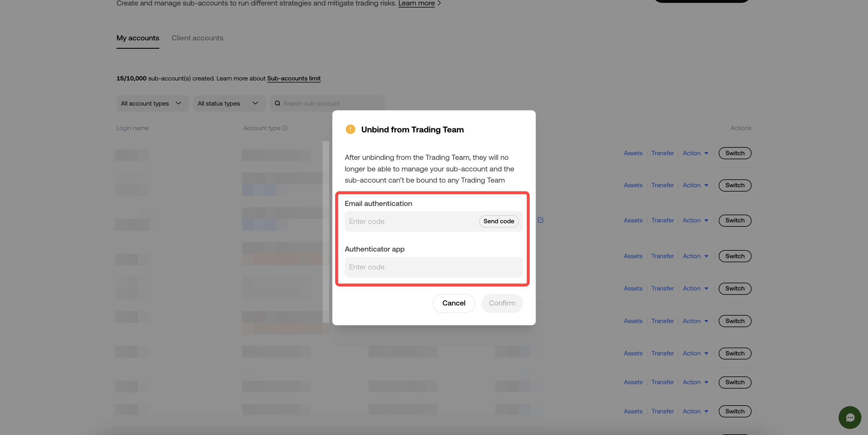Click Assets in the fifth row
The image size is (868, 435).
[633, 288]
